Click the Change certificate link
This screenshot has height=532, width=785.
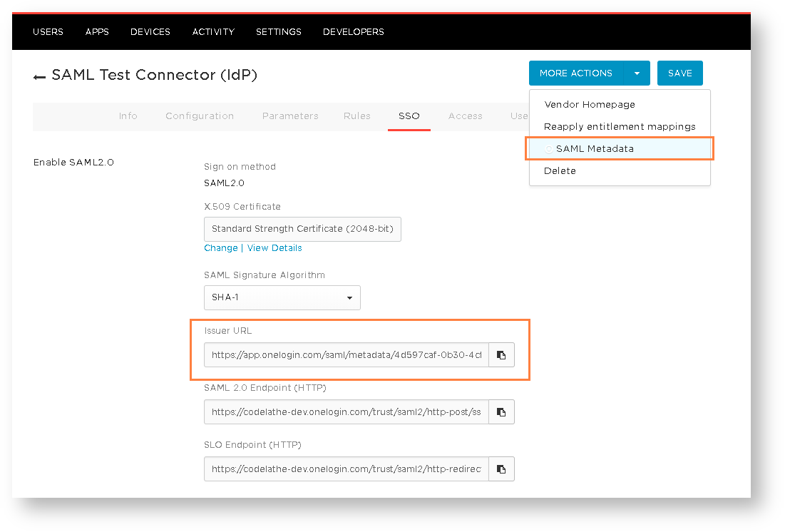click(220, 248)
